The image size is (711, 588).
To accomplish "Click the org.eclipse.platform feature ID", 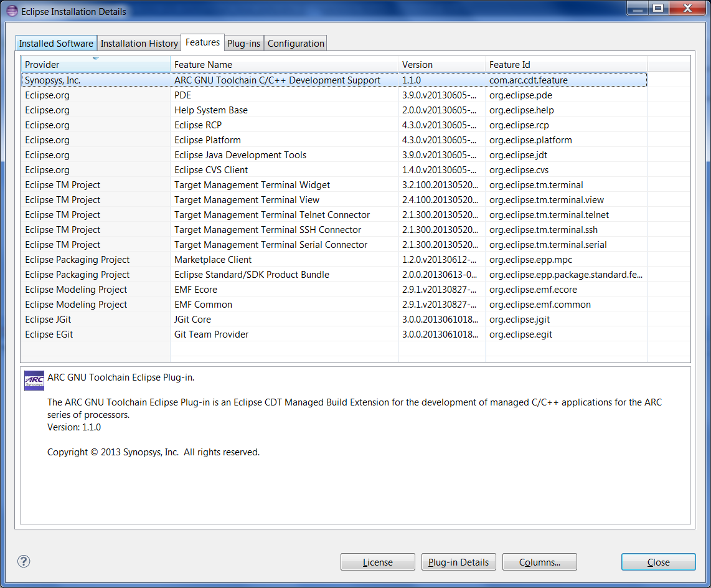I will tap(530, 140).
